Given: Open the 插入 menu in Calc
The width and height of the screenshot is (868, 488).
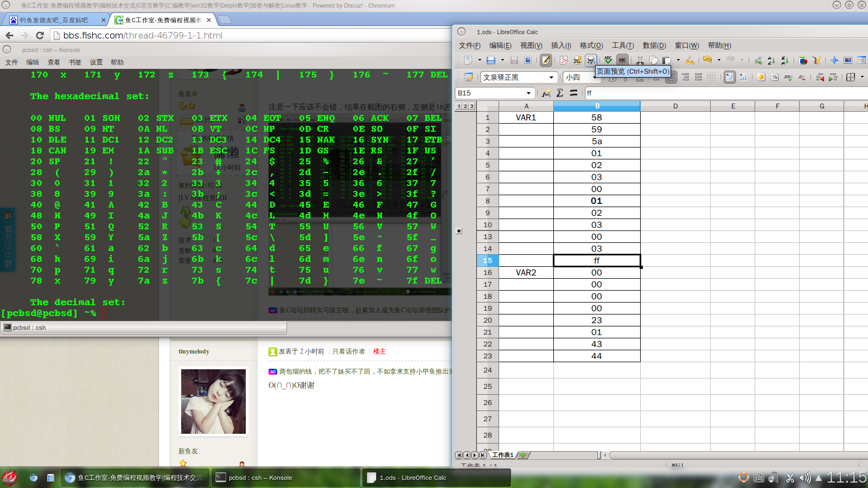Looking at the screenshot, I should coord(561,46).
